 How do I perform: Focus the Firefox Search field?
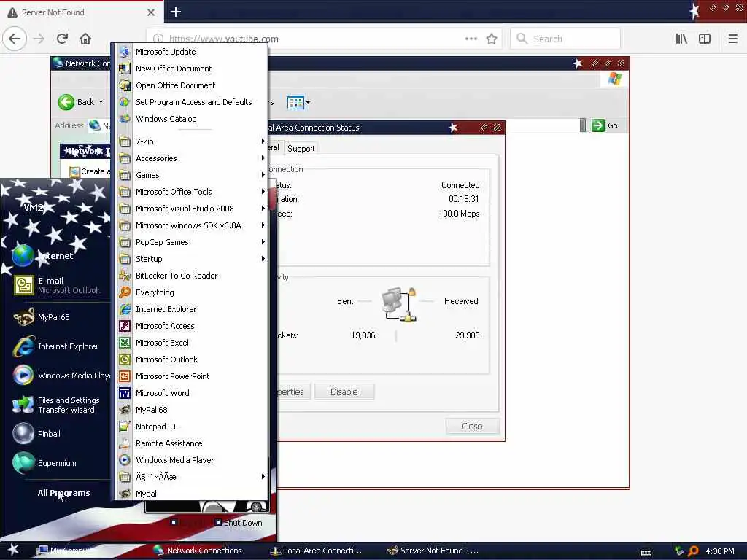point(565,39)
